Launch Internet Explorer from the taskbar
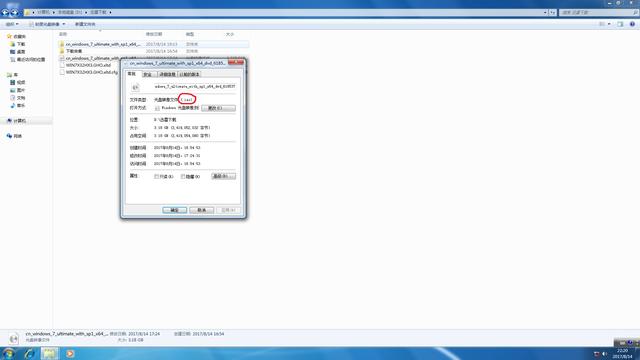The width and height of the screenshot is (640, 360). tap(29, 353)
